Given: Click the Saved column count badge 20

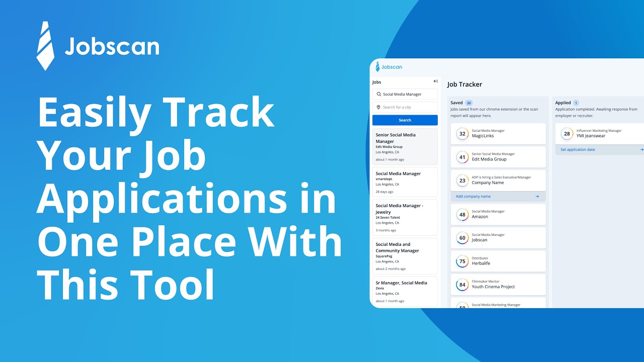Looking at the screenshot, I should (469, 103).
